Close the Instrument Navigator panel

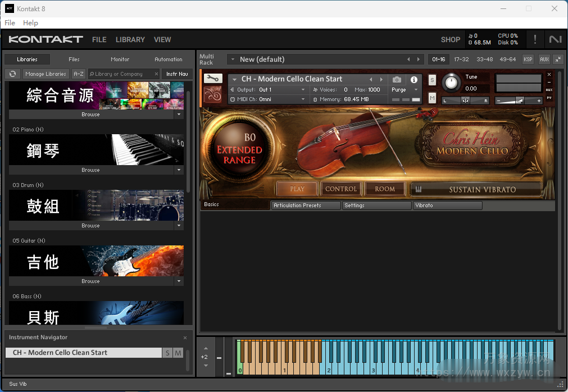(185, 338)
